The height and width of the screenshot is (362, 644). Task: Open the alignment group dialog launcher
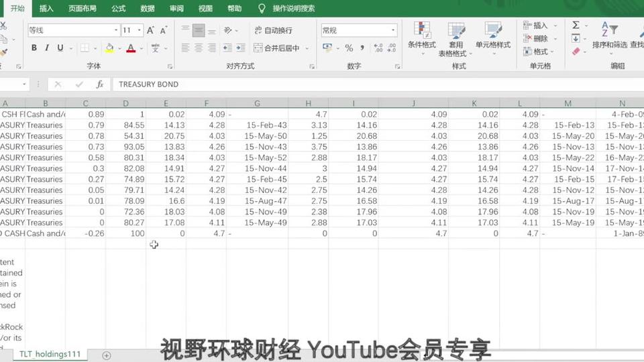pos(312,66)
